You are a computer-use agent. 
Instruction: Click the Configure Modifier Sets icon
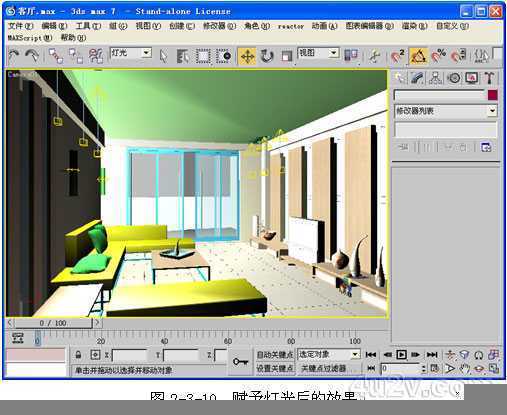[486, 147]
